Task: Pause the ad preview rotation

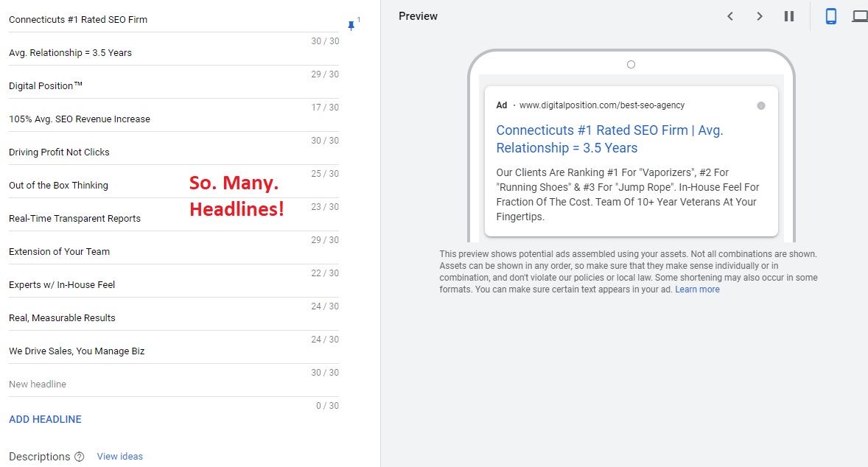Action: pos(789,17)
